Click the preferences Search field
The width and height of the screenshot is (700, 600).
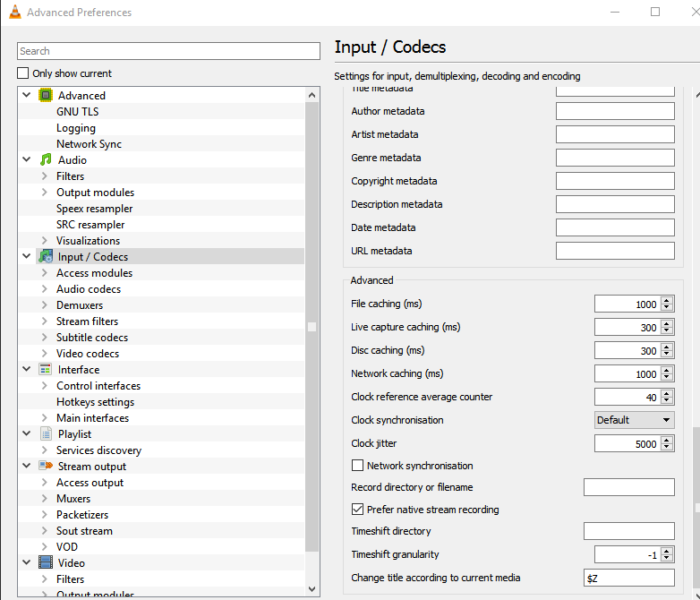pyautogui.click(x=168, y=51)
